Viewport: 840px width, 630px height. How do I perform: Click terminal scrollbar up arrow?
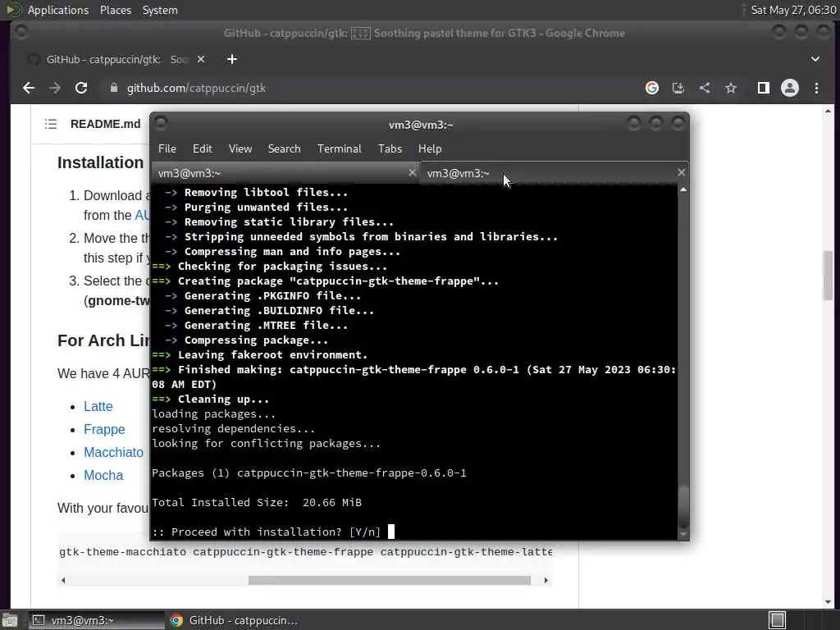click(x=683, y=189)
